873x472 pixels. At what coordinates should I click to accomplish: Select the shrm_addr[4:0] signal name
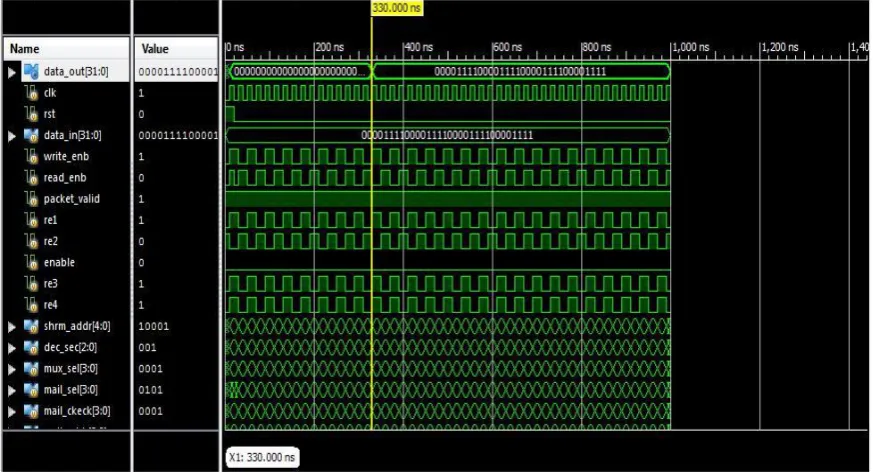coord(77,326)
